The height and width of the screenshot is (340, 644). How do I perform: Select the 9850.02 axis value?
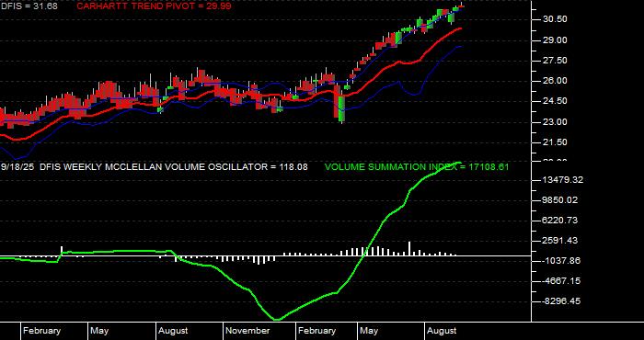pyautogui.click(x=560, y=200)
